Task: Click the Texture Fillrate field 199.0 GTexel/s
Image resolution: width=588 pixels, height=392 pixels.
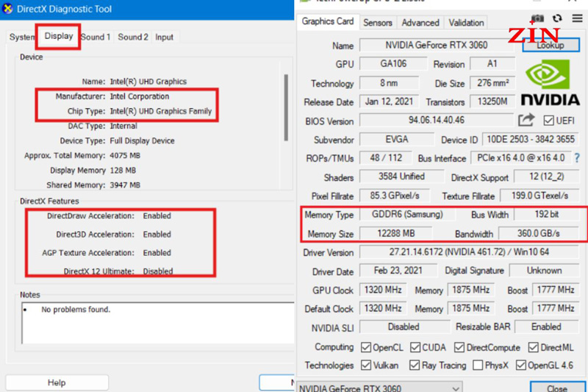Action: [x=540, y=196]
